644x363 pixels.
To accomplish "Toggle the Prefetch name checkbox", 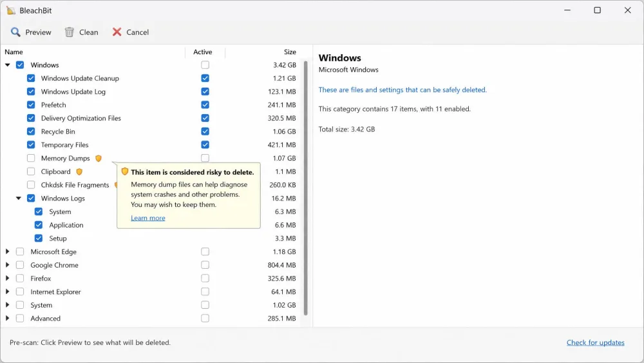I will (31, 105).
